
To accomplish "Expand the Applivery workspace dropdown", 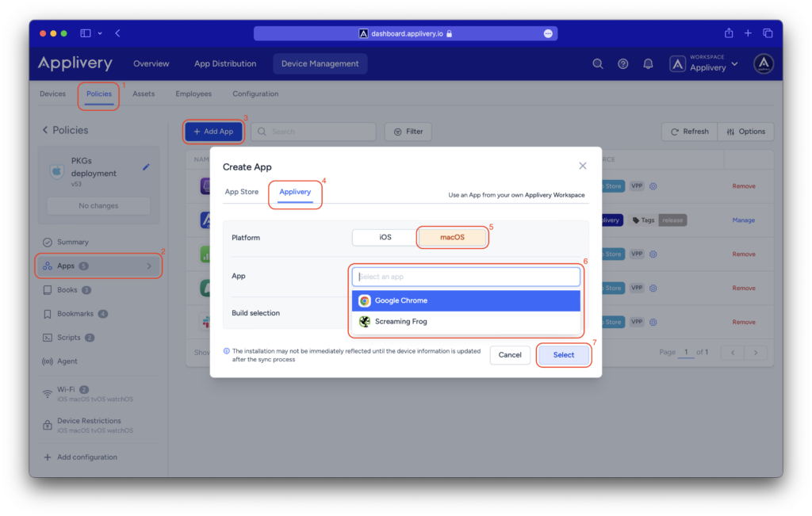I will click(704, 63).
